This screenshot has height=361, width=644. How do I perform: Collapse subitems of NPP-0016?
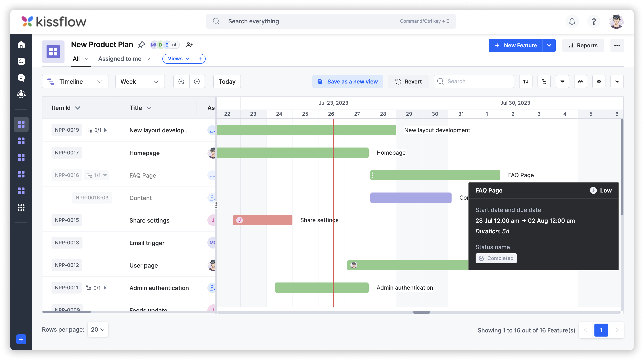coord(105,175)
